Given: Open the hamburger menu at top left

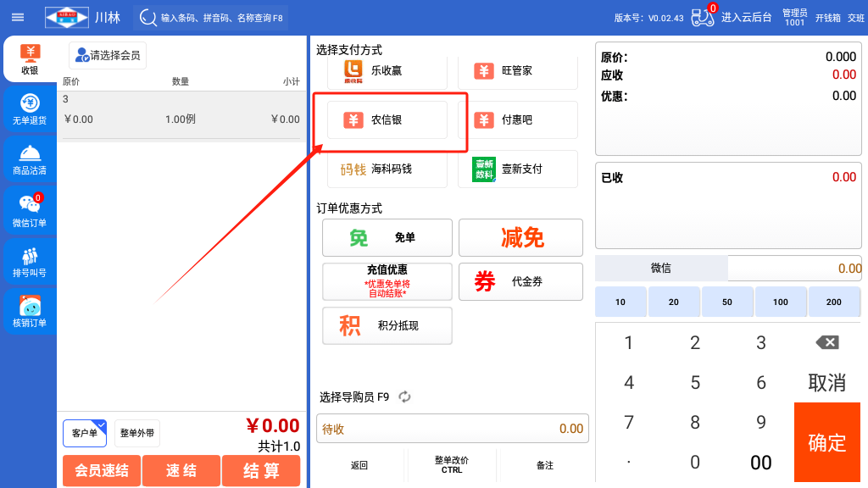Looking at the screenshot, I should click(18, 17).
